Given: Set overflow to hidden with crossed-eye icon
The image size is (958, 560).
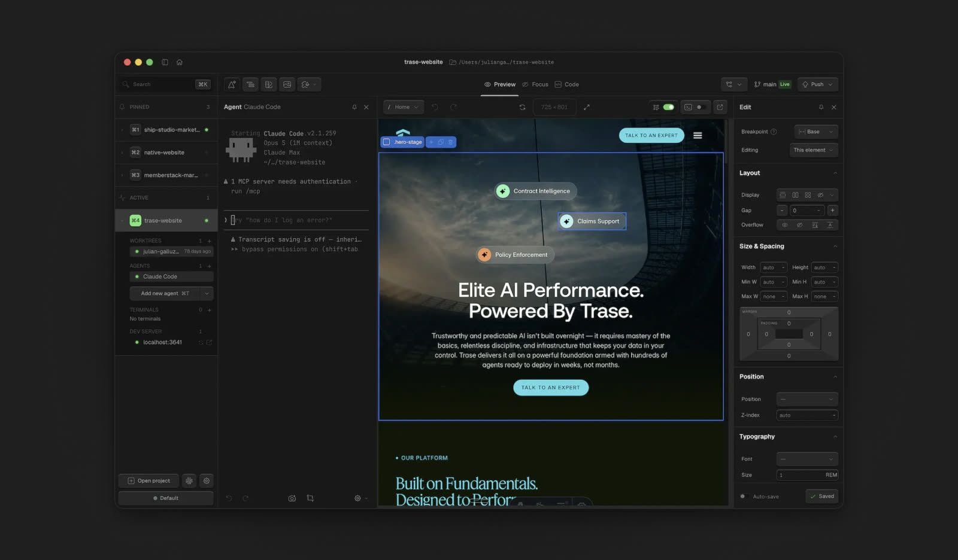Looking at the screenshot, I should 799,225.
